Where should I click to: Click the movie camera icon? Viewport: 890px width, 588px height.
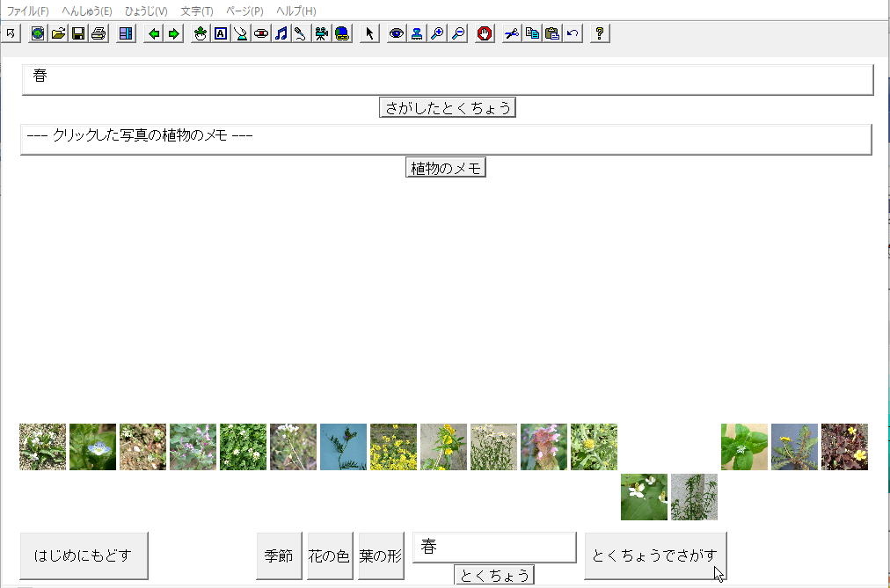pyautogui.click(x=321, y=33)
